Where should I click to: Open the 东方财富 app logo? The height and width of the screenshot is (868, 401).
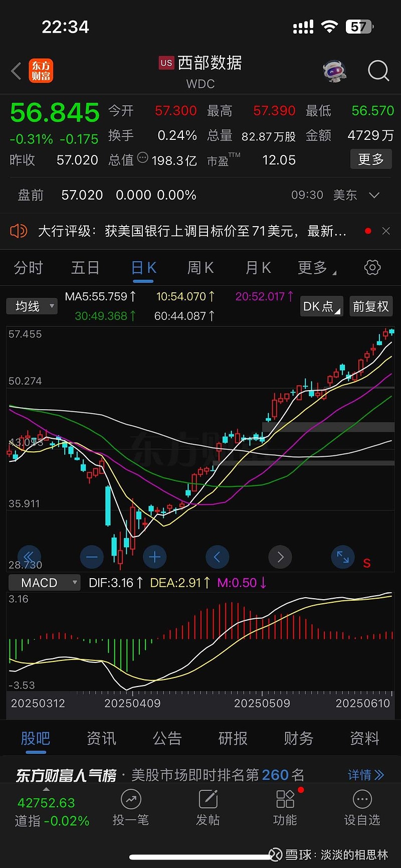coord(41,71)
